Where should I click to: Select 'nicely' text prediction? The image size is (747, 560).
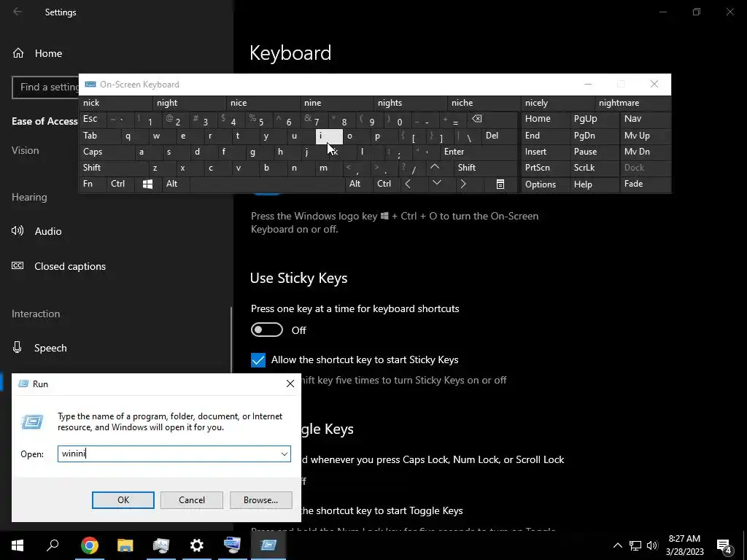click(x=558, y=103)
